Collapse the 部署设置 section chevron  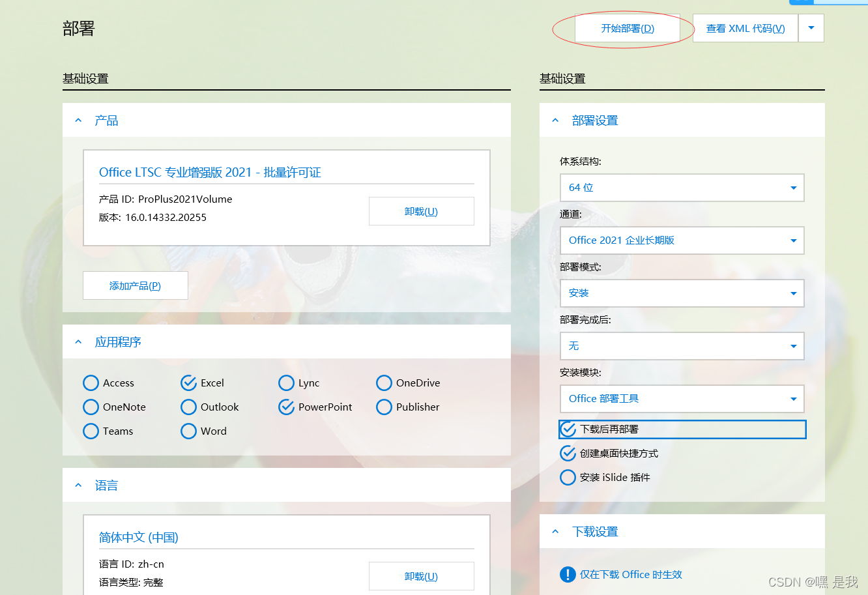click(x=556, y=121)
